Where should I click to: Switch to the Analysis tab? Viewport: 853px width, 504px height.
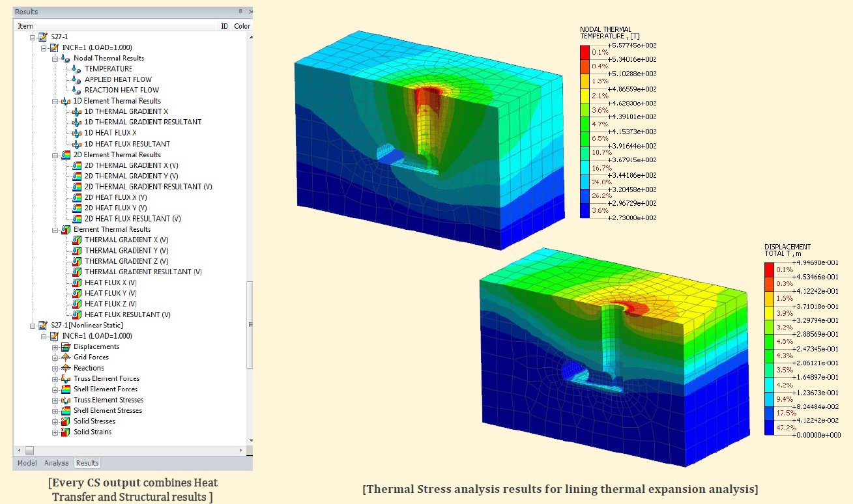coord(56,463)
